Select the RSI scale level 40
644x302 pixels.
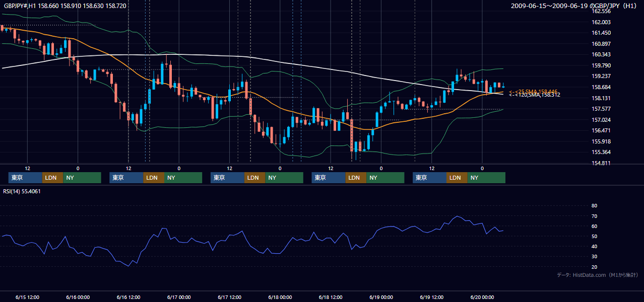[594, 246]
